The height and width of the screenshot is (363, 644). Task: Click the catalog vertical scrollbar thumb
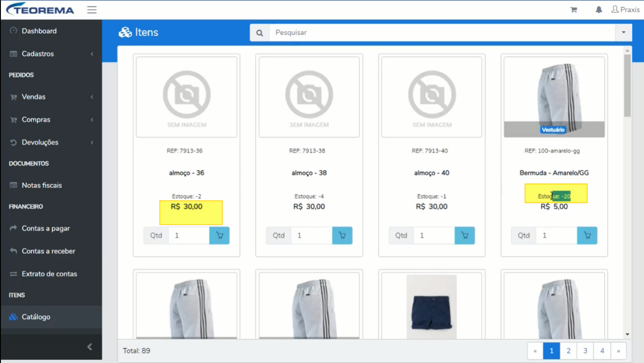(628, 86)
